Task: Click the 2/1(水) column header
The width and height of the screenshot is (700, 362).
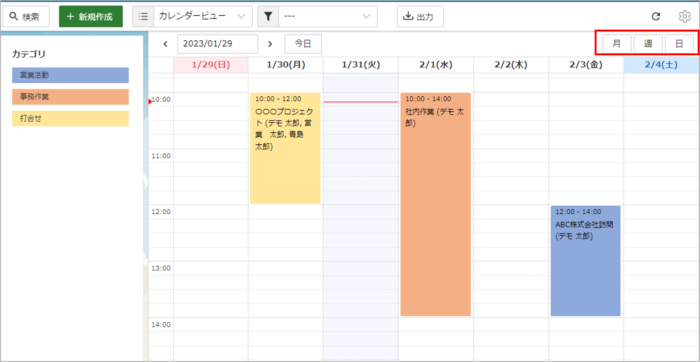Action: coord(436,65)
